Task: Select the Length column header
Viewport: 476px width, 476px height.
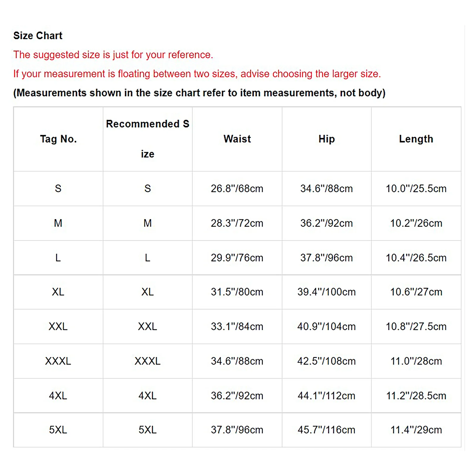Action: point(416,139)
